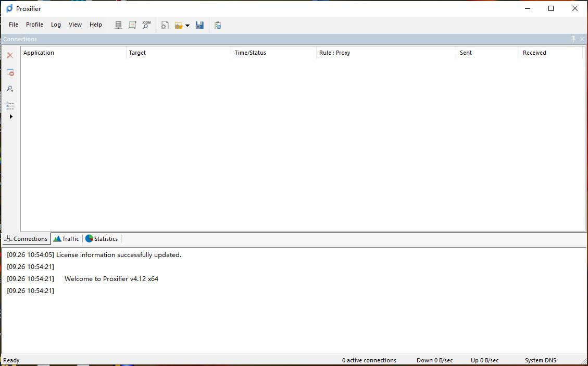The image size is (588, 366).
Task: Maximize the Proxifier window
Action: [x=551, y=8]
